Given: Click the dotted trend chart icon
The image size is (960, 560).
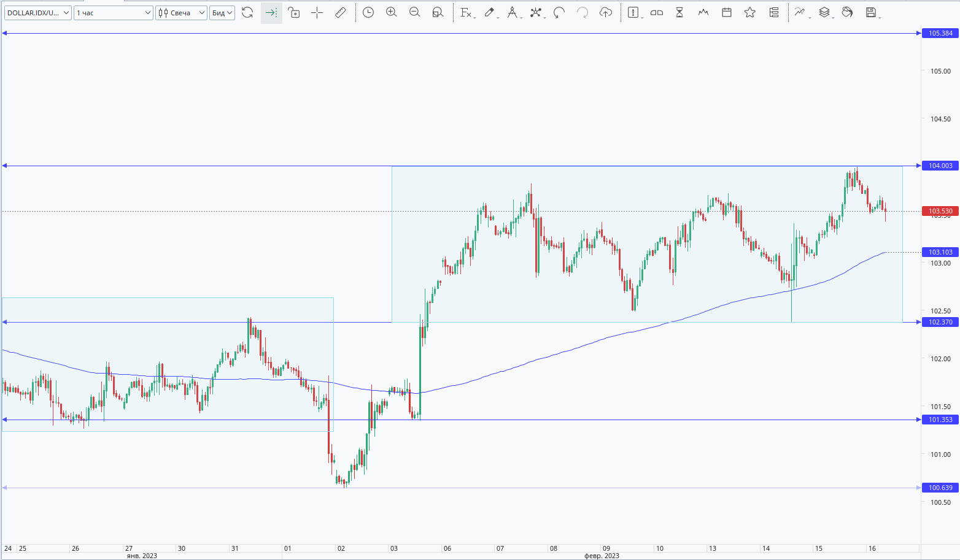Looking at the screenshot, I should tap(800, 12).
